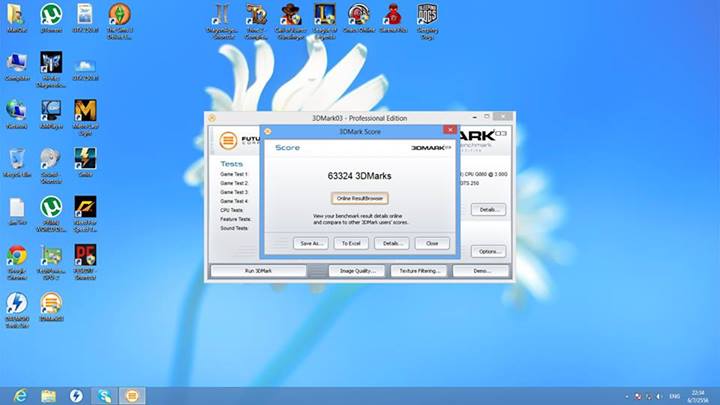This screenshot has height=405, width=720.
Task: Click the 63324 3DMarks score text
Action: point(360,176)
